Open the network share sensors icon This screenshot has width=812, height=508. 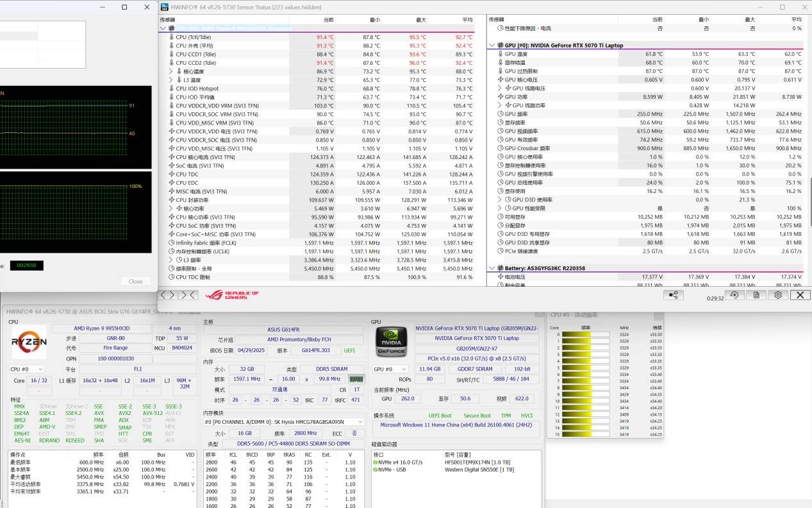(x=673, y=295)
